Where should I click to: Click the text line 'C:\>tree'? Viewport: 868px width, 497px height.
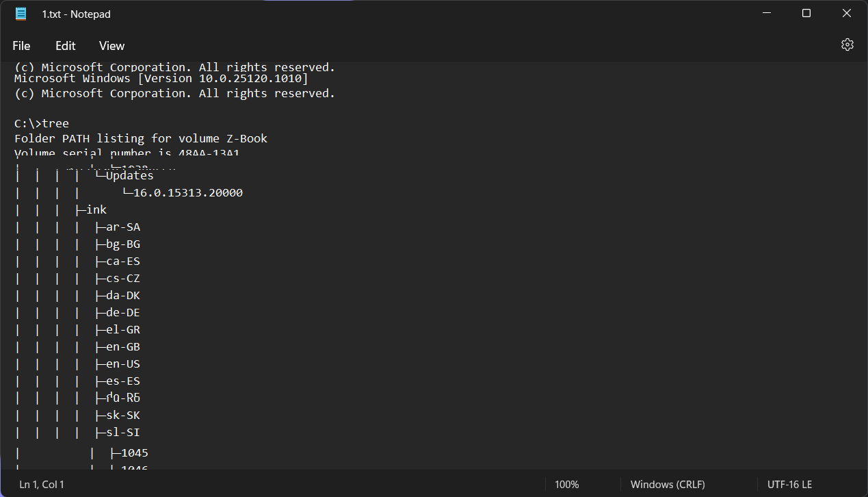(x=42, y=123)
